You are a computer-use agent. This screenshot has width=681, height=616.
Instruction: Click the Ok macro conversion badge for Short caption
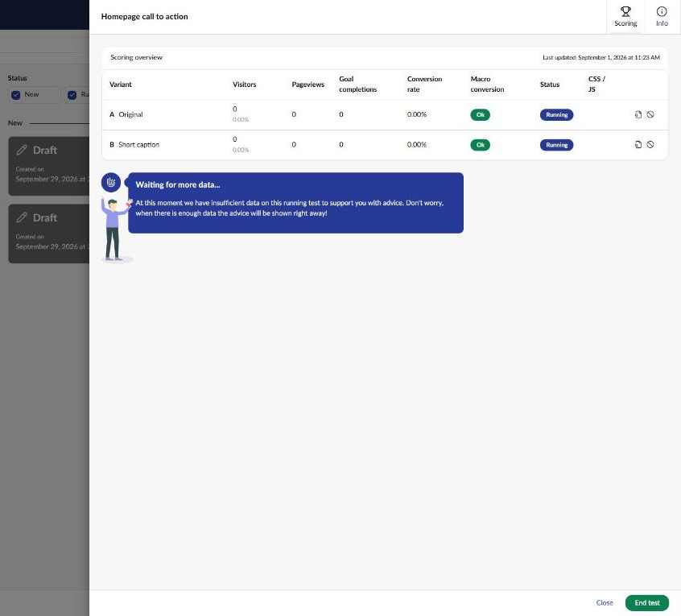pos(480,145)
